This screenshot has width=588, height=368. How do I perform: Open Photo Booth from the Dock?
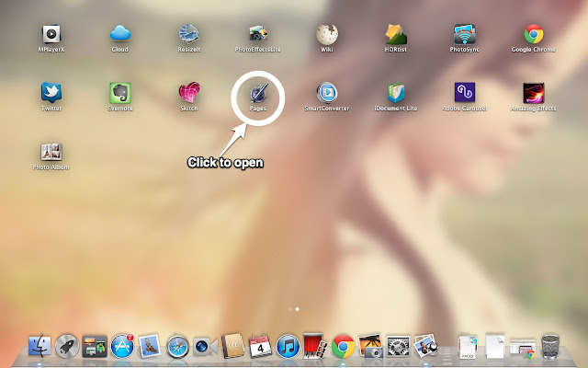click(315, 346)
